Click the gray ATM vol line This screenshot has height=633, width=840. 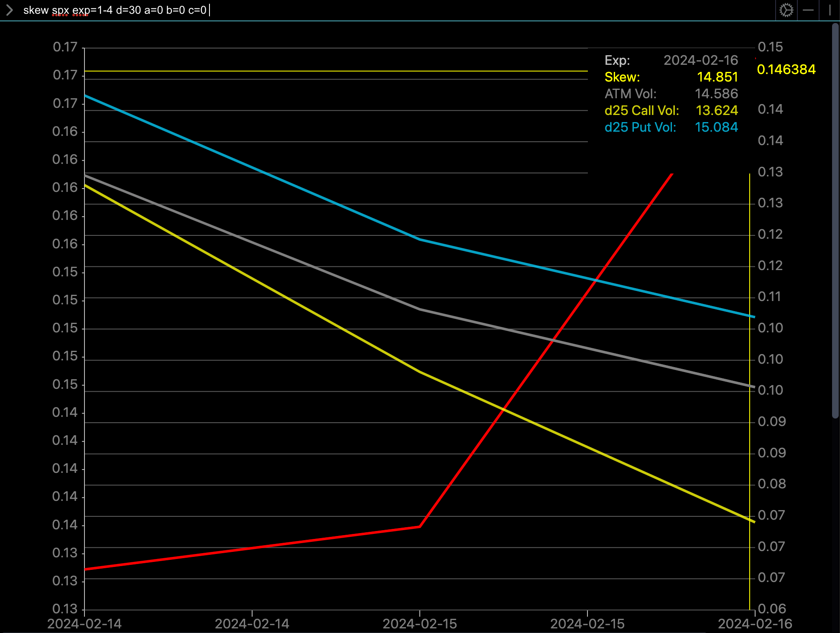[251, 242]
